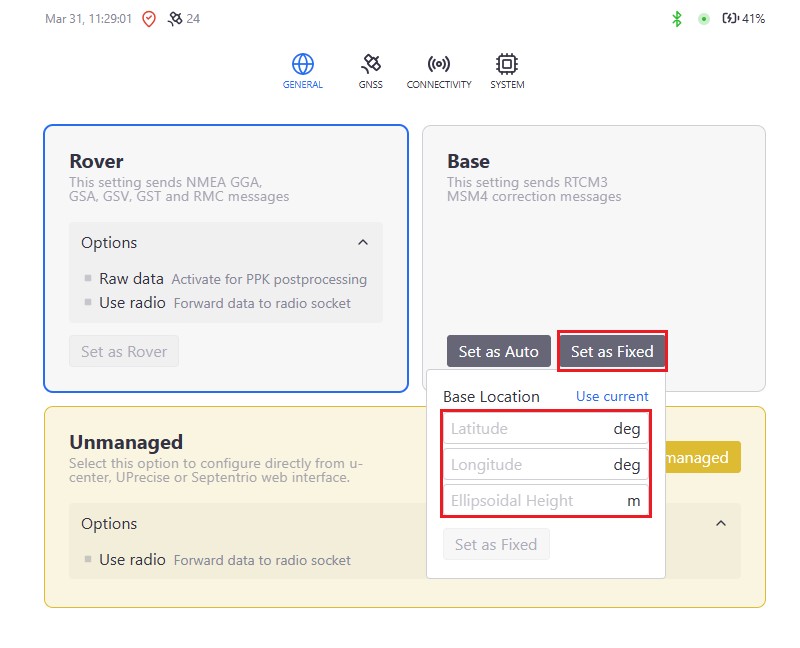Viewport: 800px width, 648px height.
Task: Click the Latitude input field
Action: tap(528, 429)
